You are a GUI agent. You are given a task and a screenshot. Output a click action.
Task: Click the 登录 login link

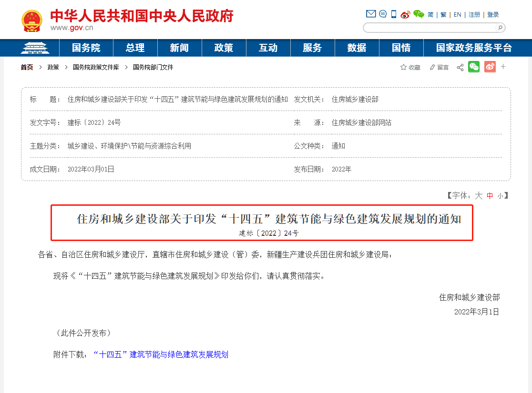[492, 15]
